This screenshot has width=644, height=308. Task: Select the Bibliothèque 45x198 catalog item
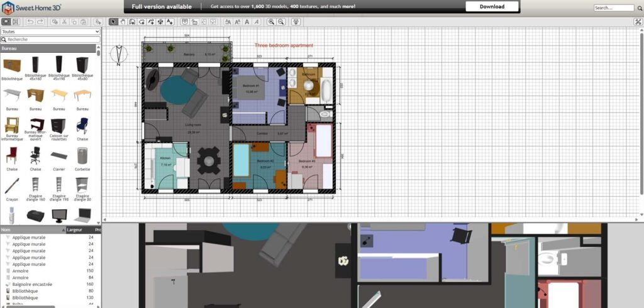coord(58,68)
